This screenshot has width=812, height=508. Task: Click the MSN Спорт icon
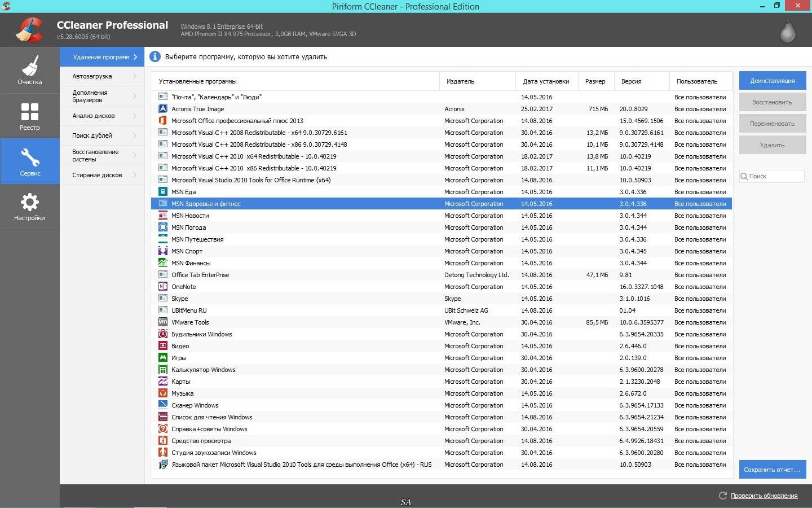click(163, 251)
